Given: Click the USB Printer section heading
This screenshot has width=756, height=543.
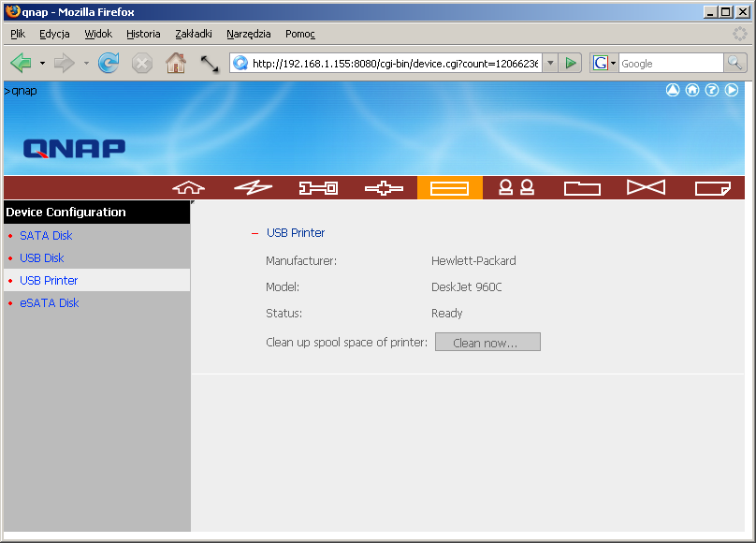Looking at the screenshot, I should coord(296,233).
